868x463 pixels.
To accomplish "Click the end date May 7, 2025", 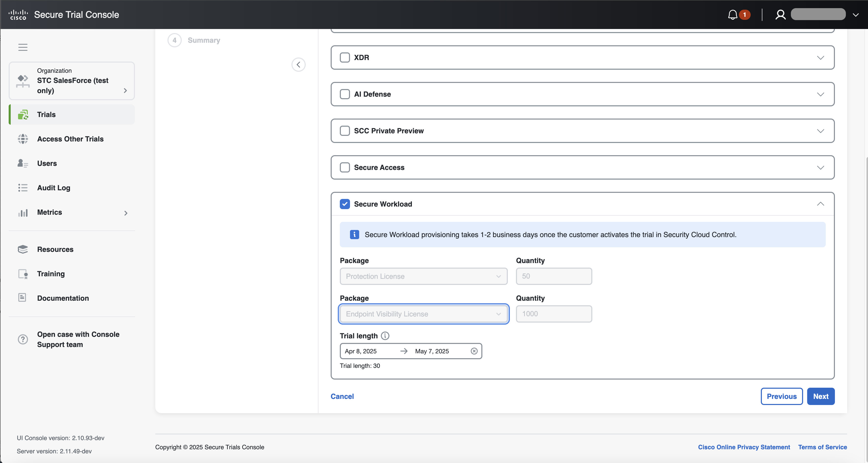I will pos(432,351).
